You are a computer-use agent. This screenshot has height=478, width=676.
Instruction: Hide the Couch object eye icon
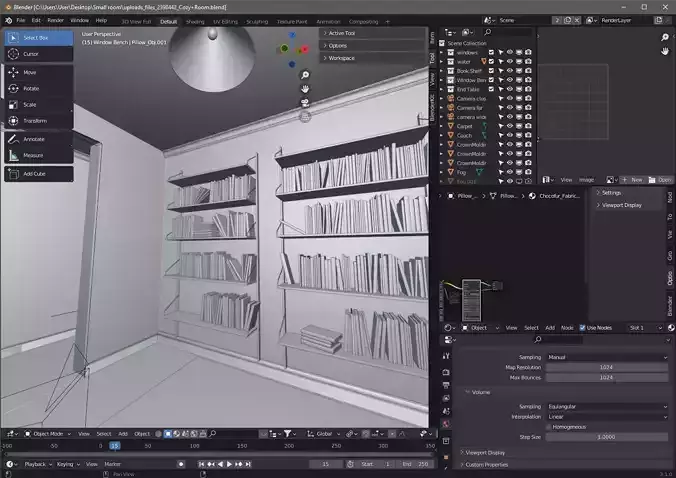(x=510, y=135)
